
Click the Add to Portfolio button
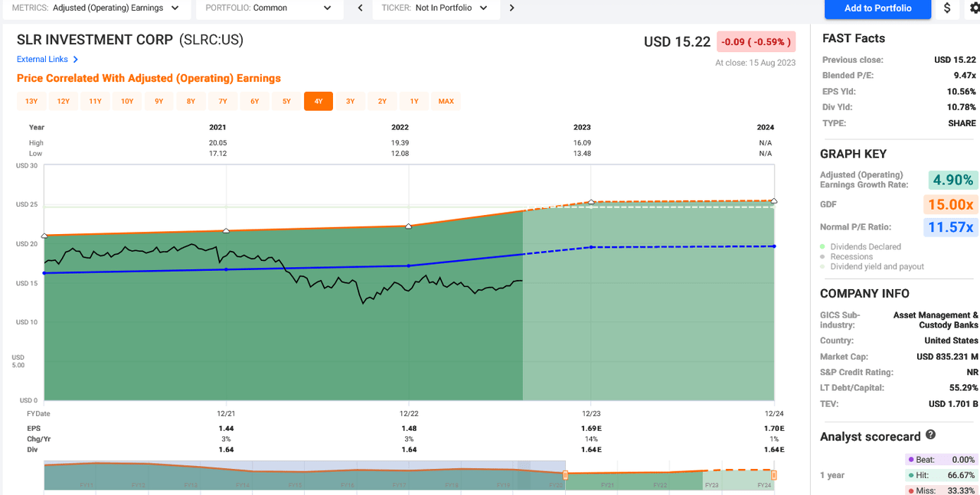[877, 9]
